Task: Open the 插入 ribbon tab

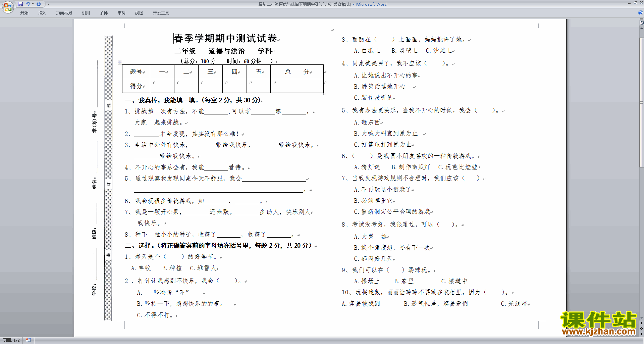Action: pyautogui.click(x=42, y=13)
